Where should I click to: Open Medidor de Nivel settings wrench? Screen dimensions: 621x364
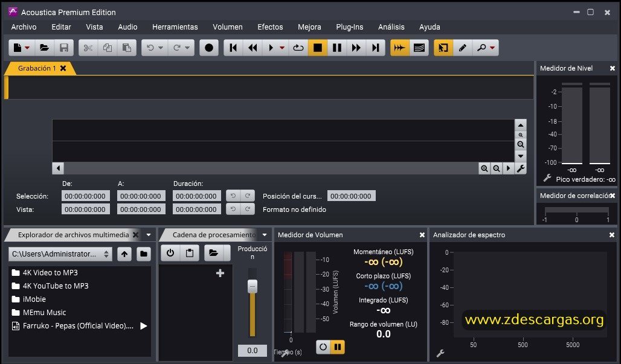[547, 178]
